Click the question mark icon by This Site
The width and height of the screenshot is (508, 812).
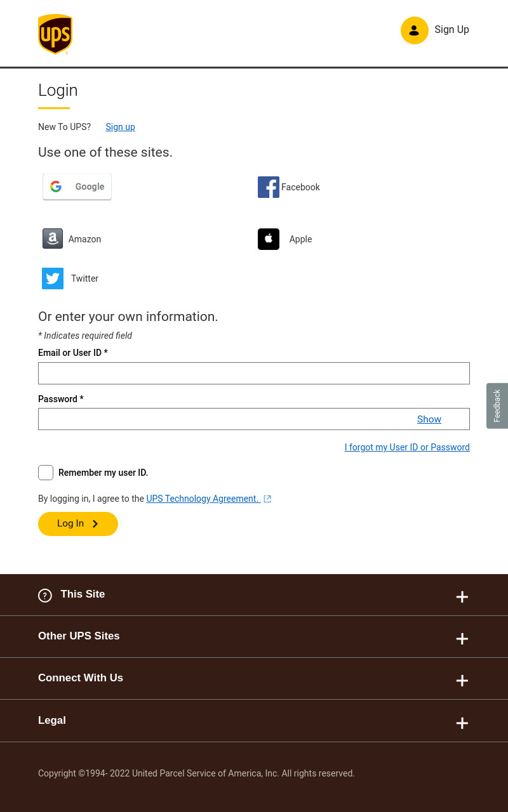[45, 596]
